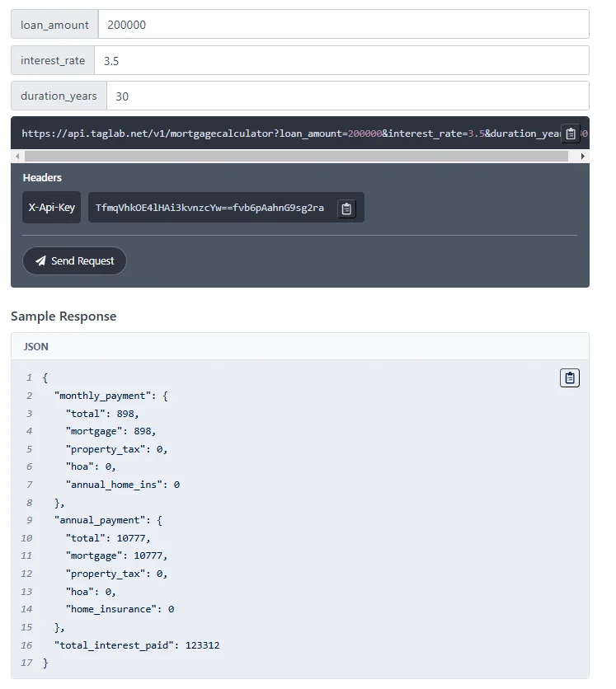Click line 13 "hoa": 0
616x689 pixels.
[91, 592]
